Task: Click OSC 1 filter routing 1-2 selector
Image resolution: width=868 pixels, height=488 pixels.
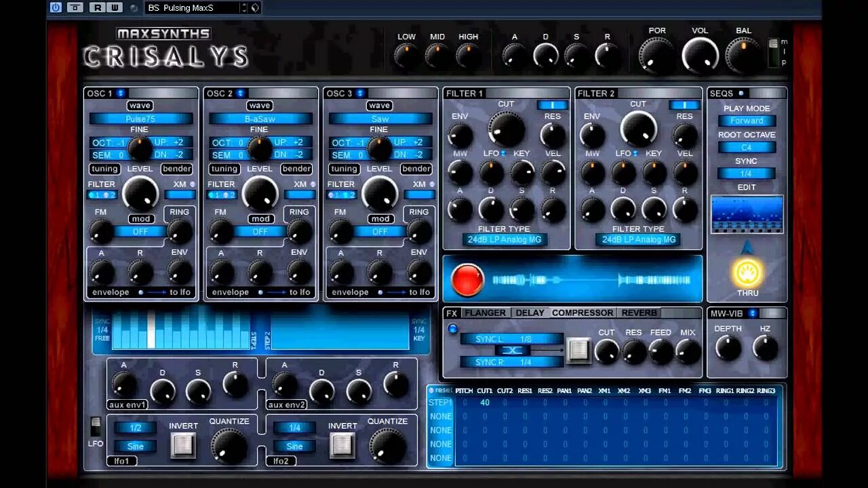Action: tap(102, 195)
